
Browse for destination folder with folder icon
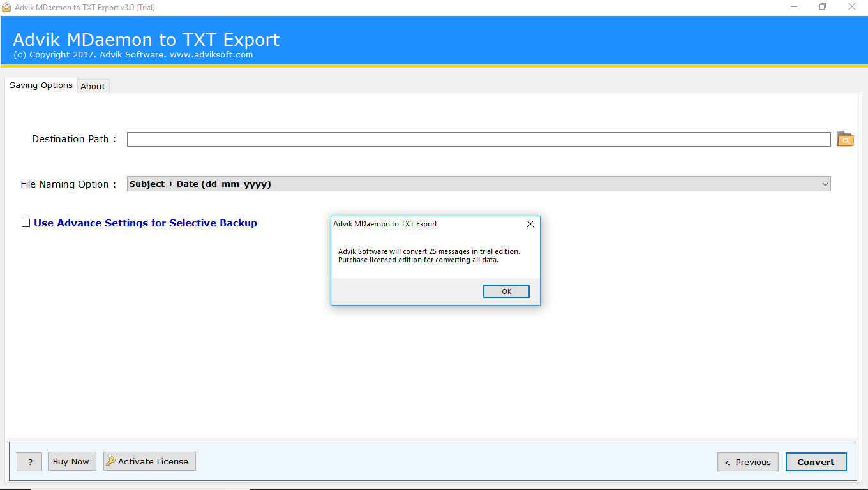coord(845,139)
